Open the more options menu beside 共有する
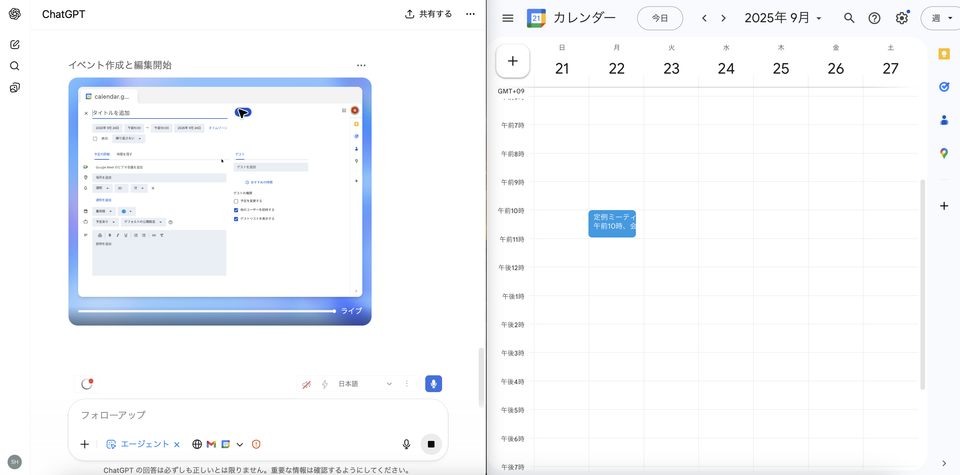The height and width of the screenshot is (475, 960). pos(470,14)
